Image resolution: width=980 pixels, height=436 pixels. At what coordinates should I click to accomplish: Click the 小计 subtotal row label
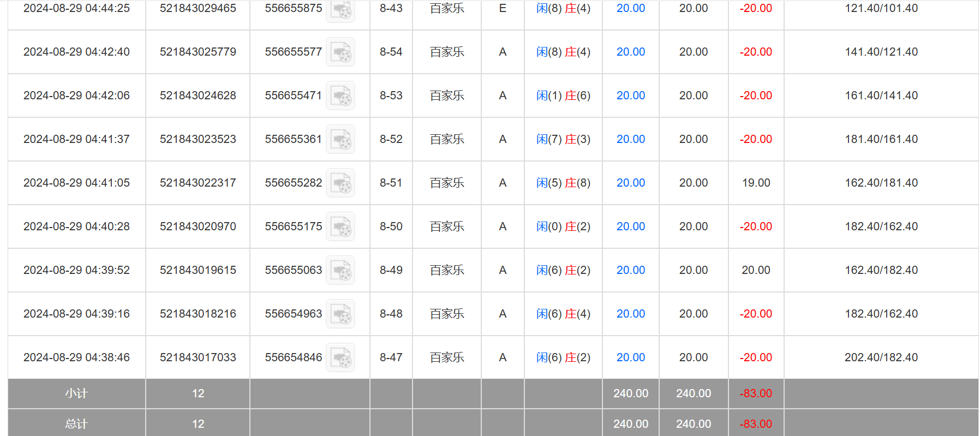coord(76,393)
